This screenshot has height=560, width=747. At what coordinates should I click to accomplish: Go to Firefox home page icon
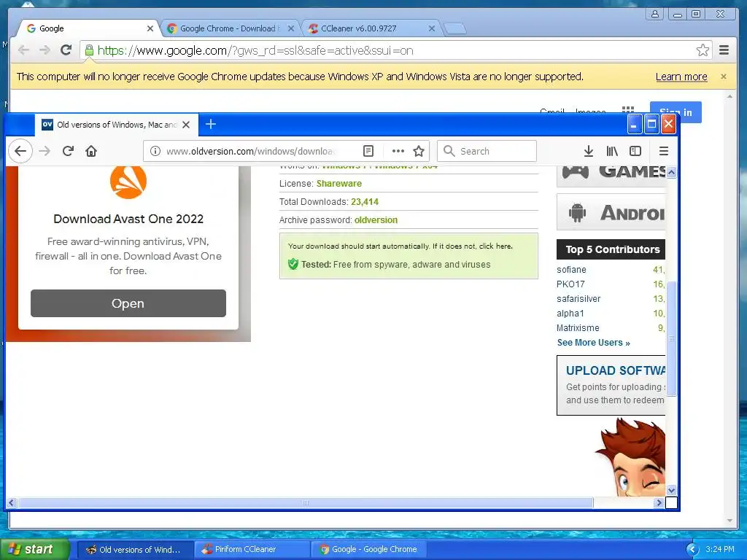point(91,151)
